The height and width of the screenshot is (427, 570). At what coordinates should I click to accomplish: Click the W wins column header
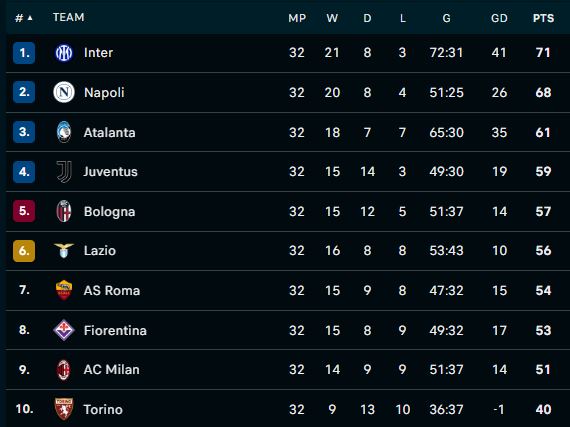coord(332,18)
